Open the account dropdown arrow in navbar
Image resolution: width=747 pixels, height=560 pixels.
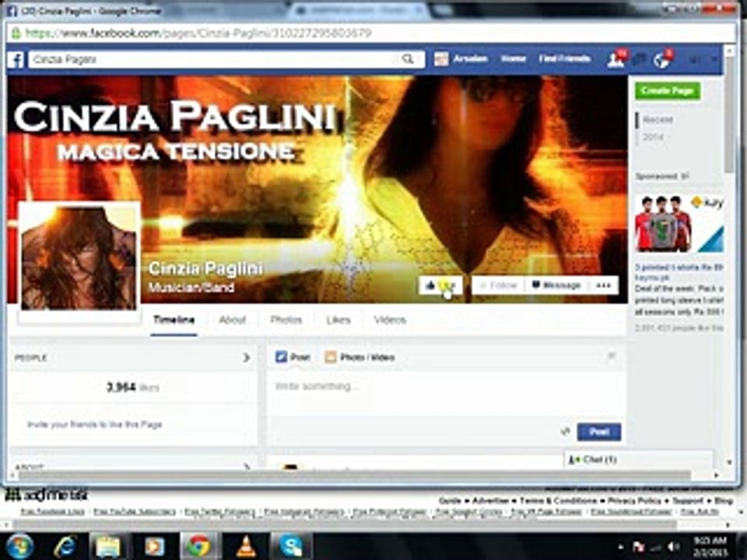click(x=714, y=60)
